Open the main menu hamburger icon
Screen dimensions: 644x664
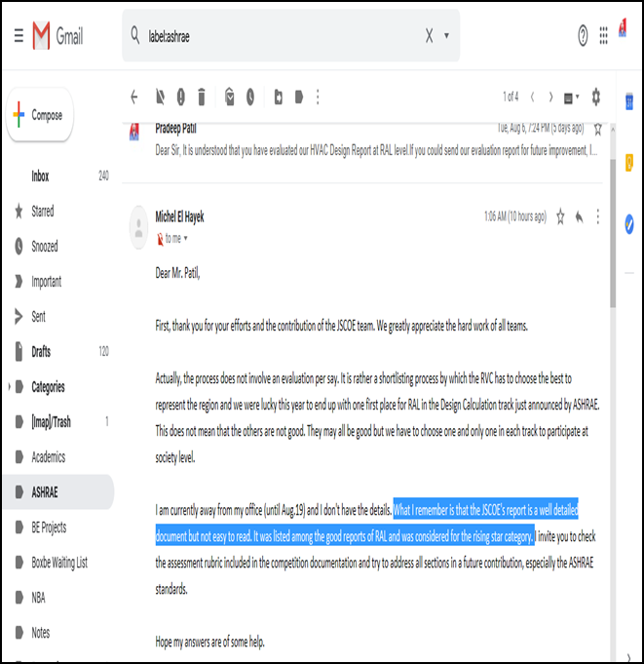click(19, 35)
